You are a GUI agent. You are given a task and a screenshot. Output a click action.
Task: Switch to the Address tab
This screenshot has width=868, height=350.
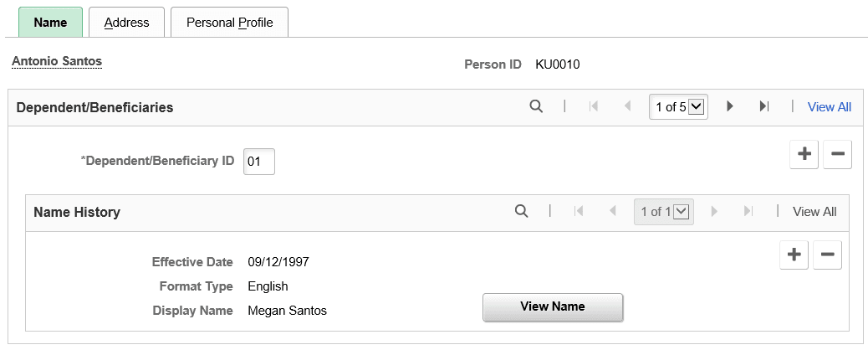(127, 22)
